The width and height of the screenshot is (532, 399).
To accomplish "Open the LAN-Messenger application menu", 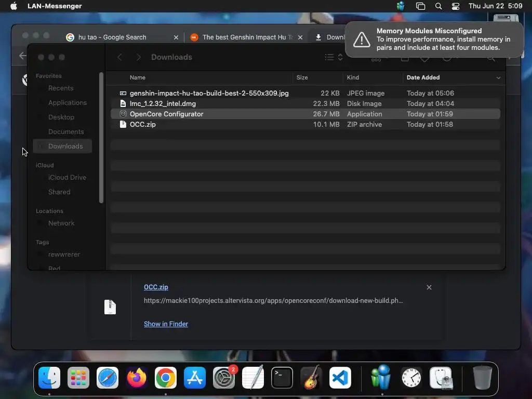I will coord(55,6).
